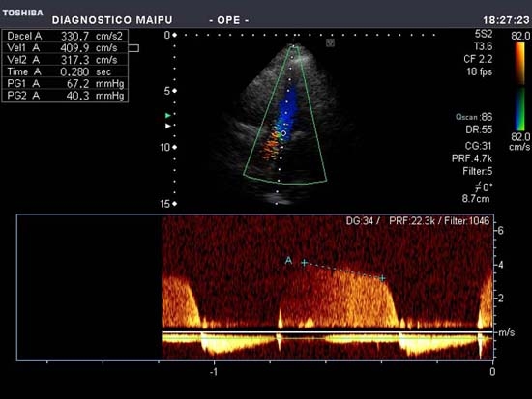Click the Doppler baseline on the spectrum
Image resolution: width=532 pixels, height=399 pixels.
(x=327, y=332)
